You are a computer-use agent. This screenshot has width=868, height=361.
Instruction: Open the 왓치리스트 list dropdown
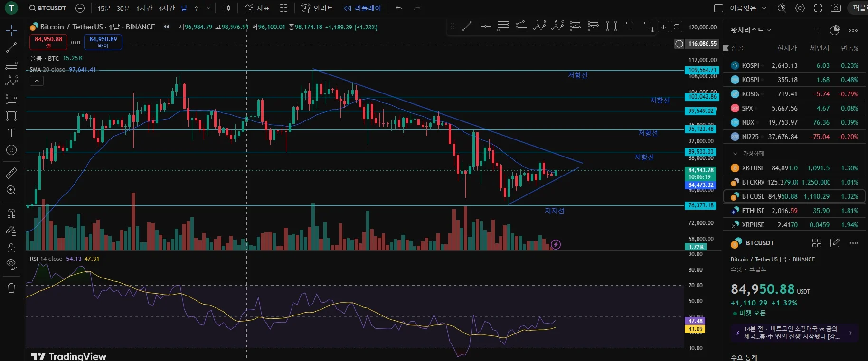click(x=751, y=30)
